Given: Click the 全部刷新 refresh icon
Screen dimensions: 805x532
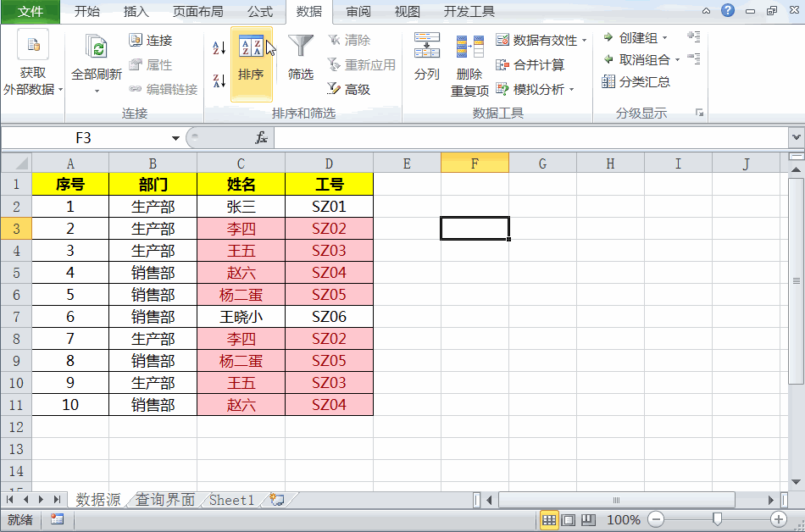Looking at the screenshot, I should 97,47.
